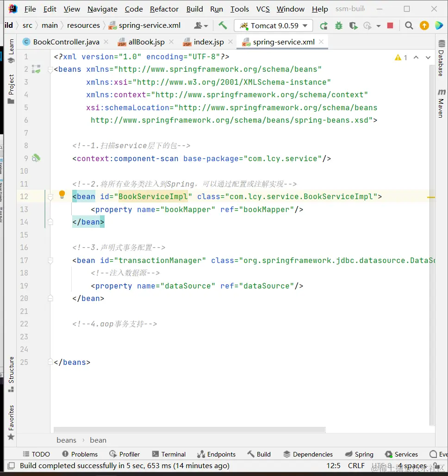Open the Learn tool window
The image size is (448, 476).
(11, 51)
